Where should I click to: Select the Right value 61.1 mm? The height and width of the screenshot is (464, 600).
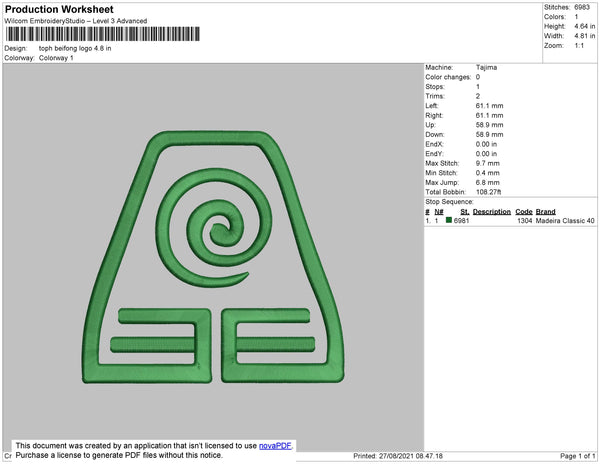tap(489, 115)
